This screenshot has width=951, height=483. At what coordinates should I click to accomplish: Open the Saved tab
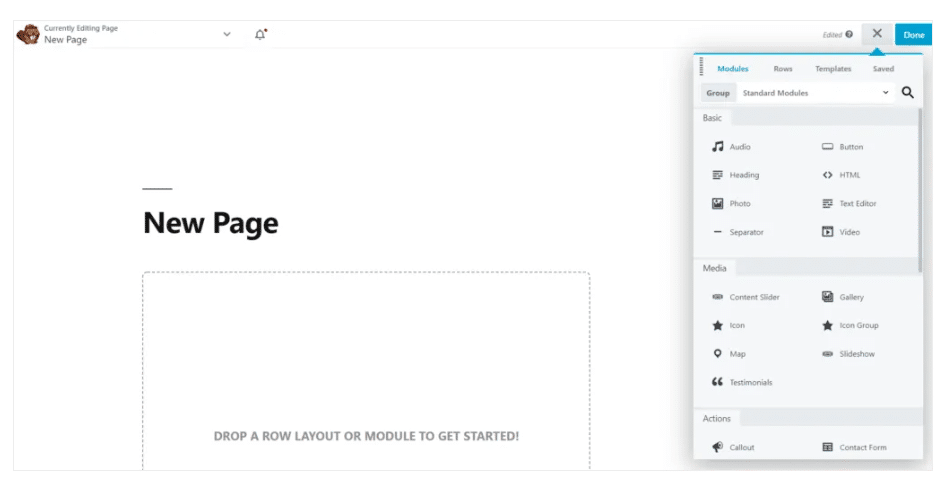click(x=883, y=69)
